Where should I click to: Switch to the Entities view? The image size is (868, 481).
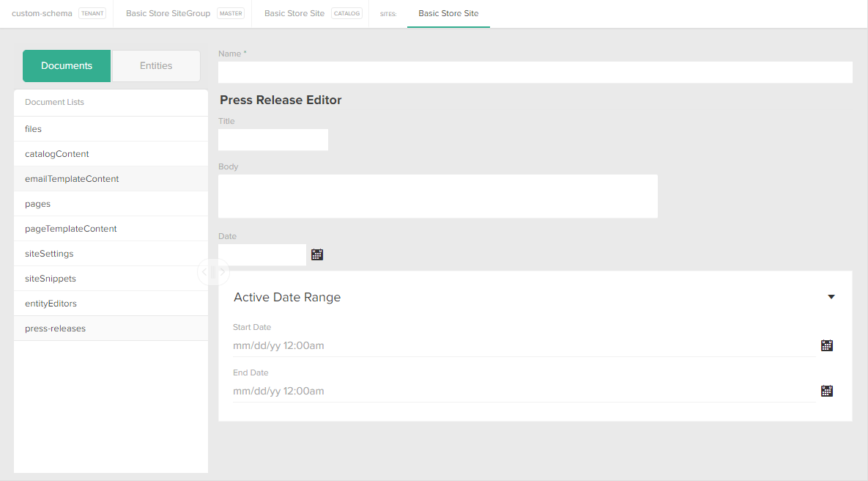[155, 65]
